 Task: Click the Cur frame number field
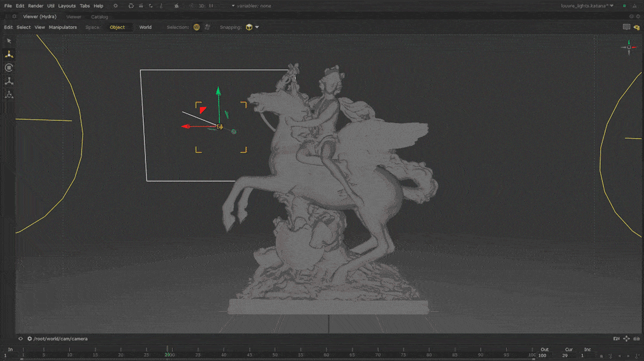[565, 355]
